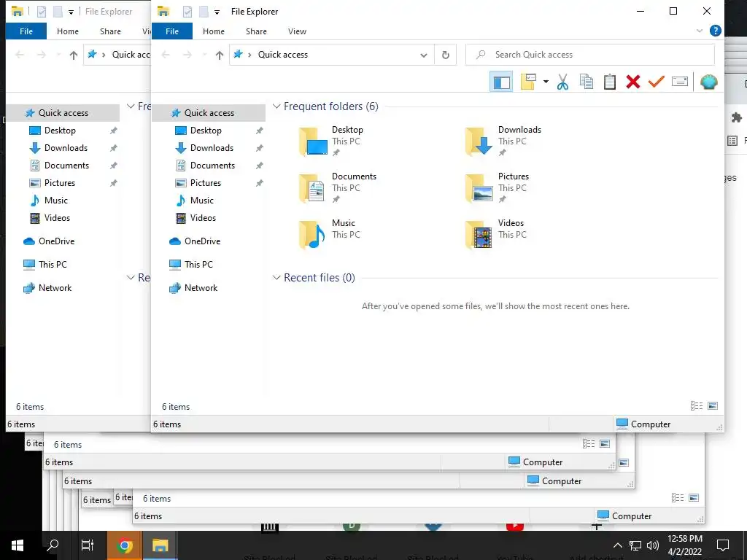
Task: Select the Downloads folder in Frequent folders
Action: point(504,141)
